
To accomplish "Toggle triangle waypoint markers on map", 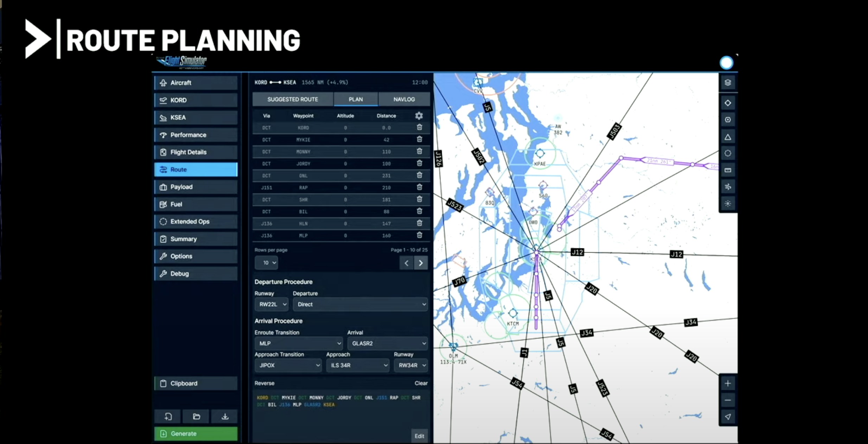I will [x=728, y=137].
